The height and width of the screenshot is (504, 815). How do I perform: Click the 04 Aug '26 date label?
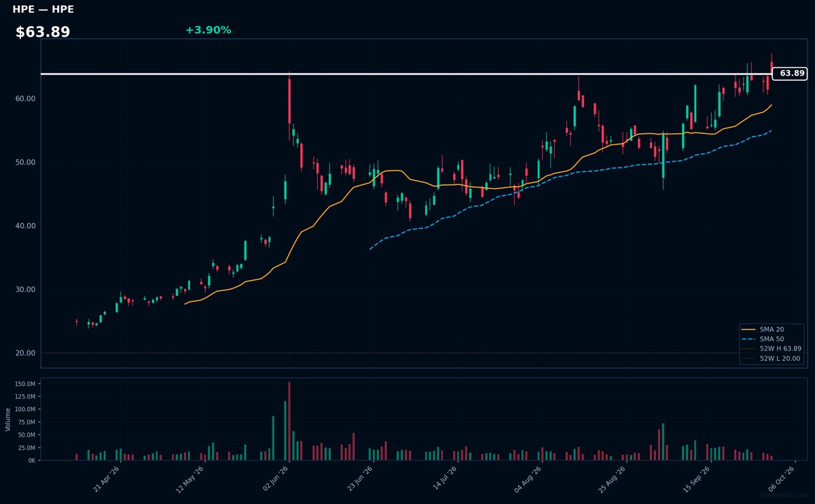(528, 479)
